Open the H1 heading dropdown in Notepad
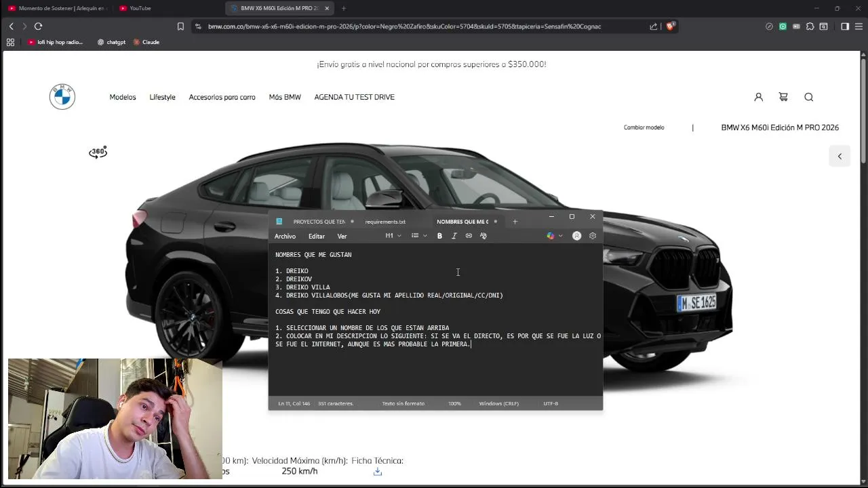The width and height of the screenshot is (868, 488). [x=393, y=236]
